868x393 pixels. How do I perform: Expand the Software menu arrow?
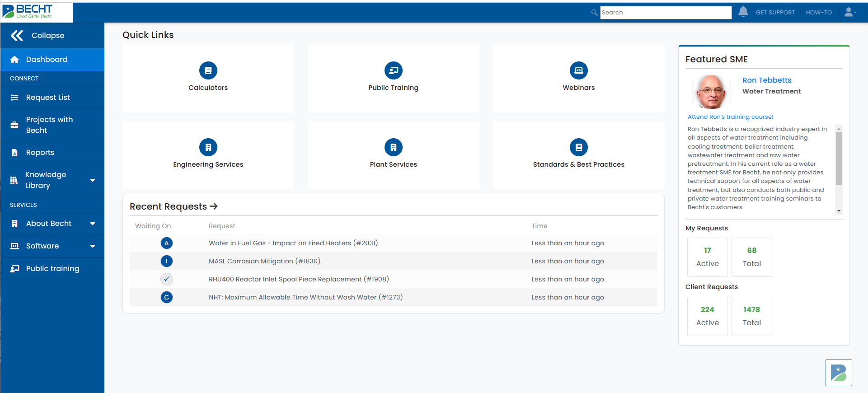click(93, 246)
